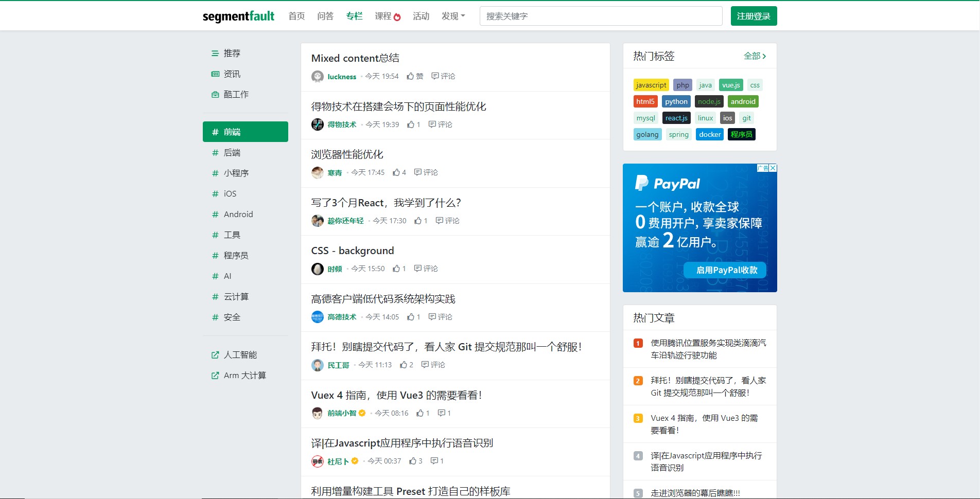Click the docker tag

pos(710,135)
